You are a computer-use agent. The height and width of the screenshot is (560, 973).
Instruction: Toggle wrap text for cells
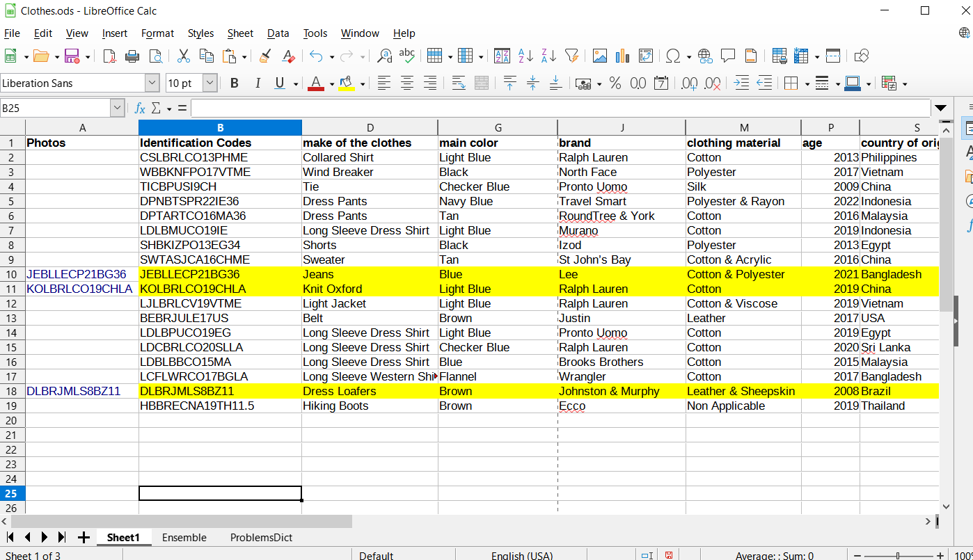coord(458,83)
